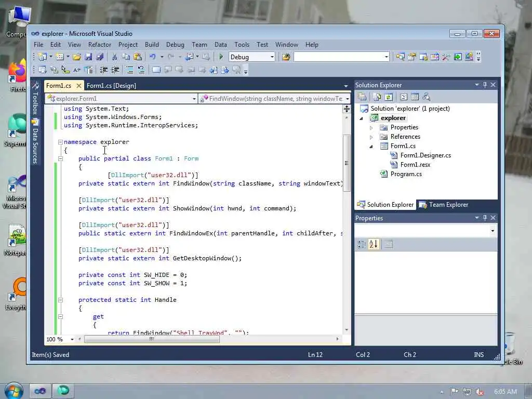Open the explorer.Form1 types dropdown
The image size is (532, 399).
pos(194,99)
